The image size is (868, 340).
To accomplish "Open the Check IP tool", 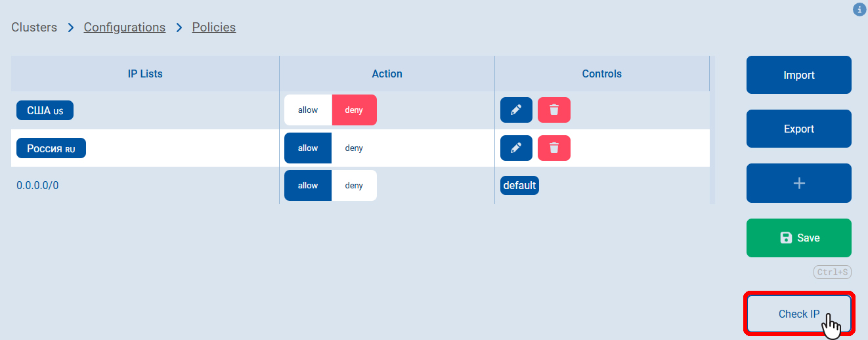I will point(798,314).
